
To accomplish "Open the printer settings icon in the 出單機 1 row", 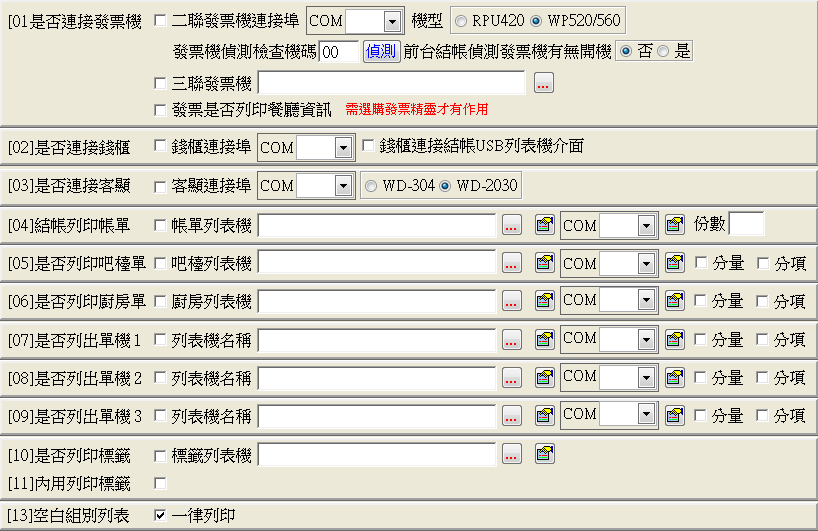I will [x=544, y=340].
